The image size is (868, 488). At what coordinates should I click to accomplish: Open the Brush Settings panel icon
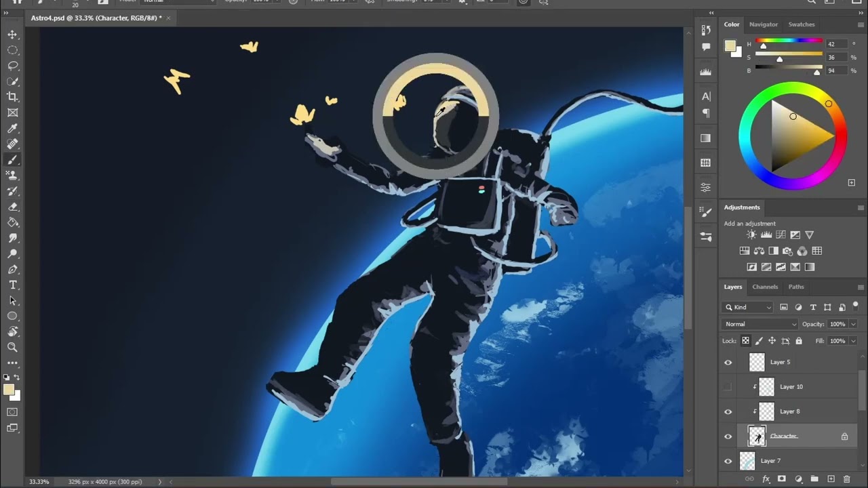[706, 212]
